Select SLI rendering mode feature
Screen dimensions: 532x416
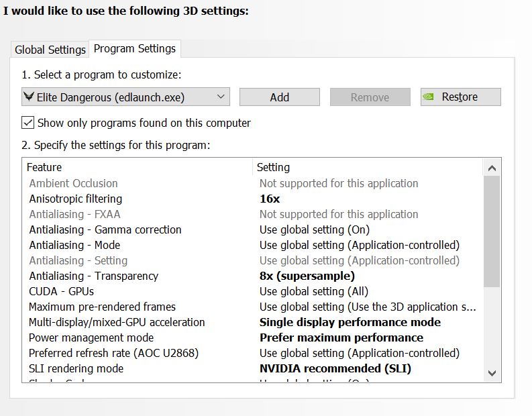click(x=76, y=368)
